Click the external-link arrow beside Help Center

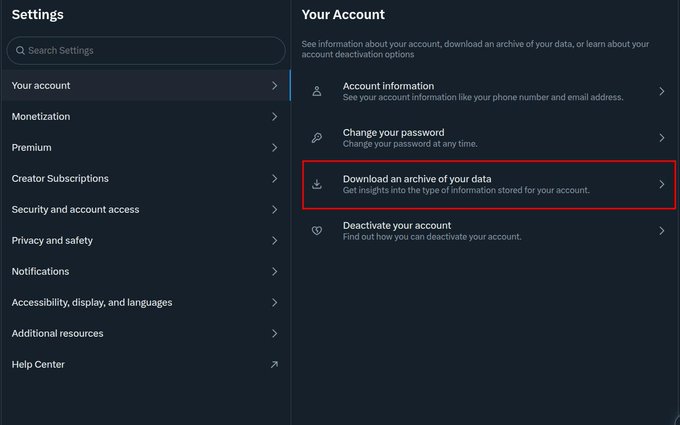point(274,364)
